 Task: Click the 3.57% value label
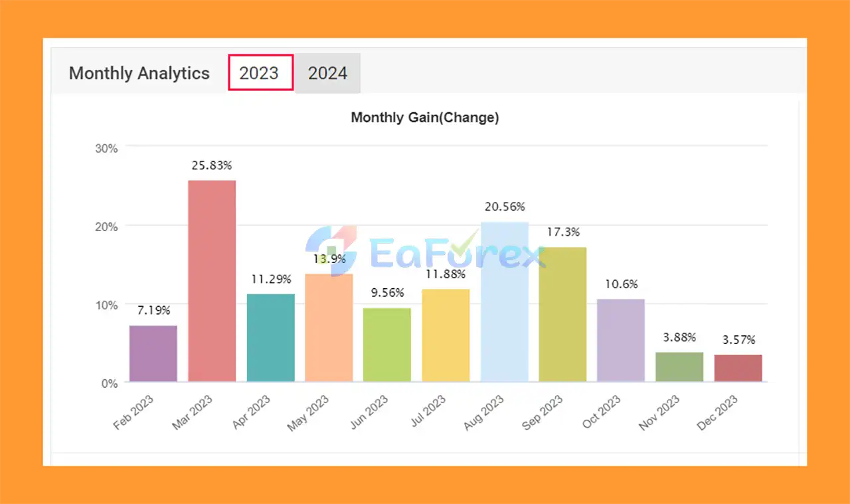tap(738, 340)
